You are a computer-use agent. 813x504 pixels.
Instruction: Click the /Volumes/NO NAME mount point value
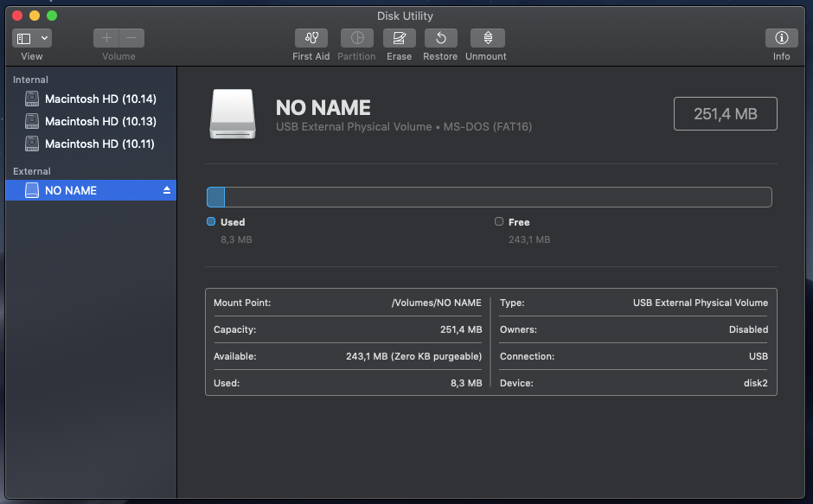pos(437,303)
